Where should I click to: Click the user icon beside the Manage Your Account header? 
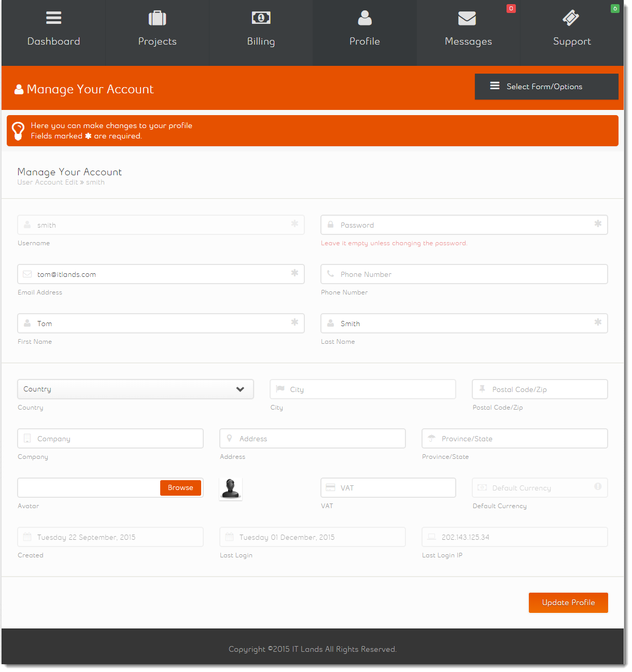pyautogui.click(x=19, y=89)
